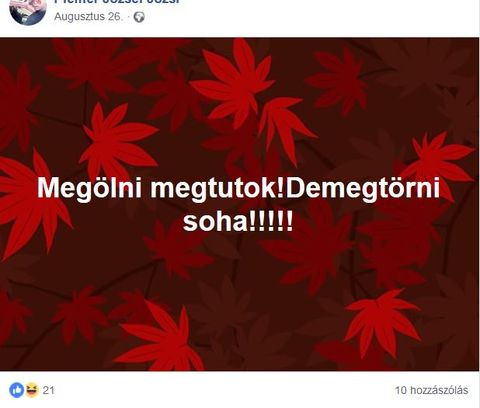This screenshot has height=408, width=480.
Task: Open the poster's name link above the date
Action: click(x=117, y=2)
